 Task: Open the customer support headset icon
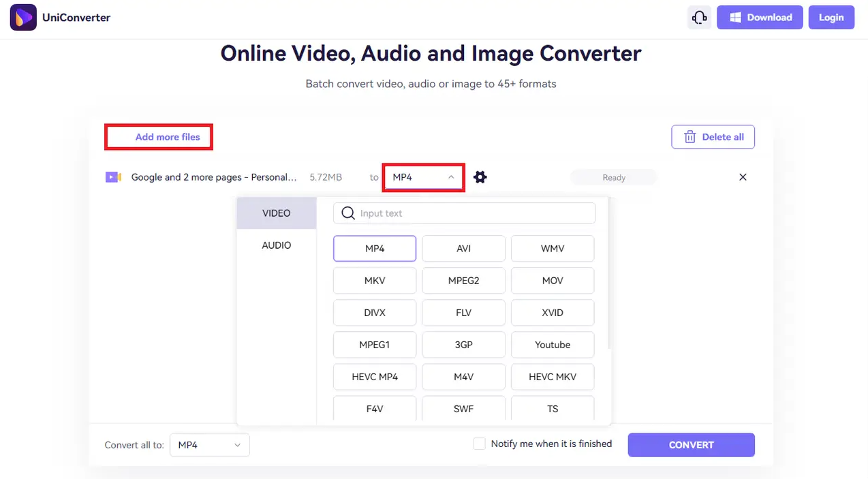coord(700,18)
